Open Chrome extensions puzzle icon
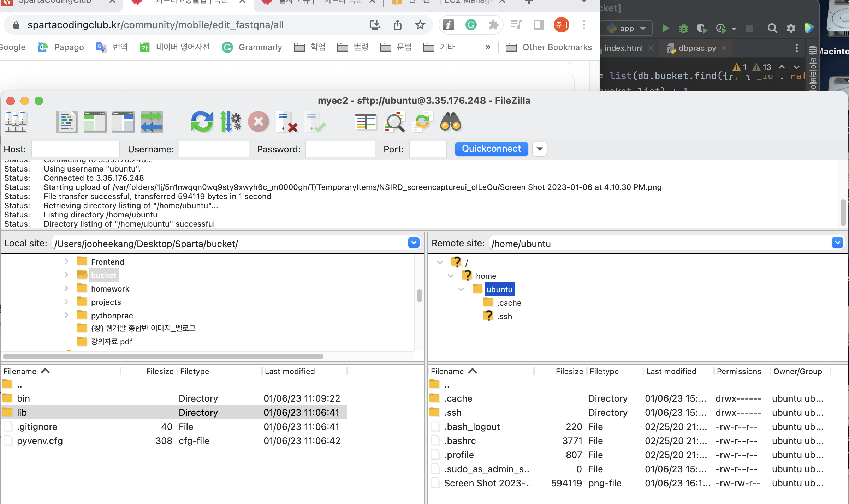This screenshot has height=504, width=849. [493, 25]
